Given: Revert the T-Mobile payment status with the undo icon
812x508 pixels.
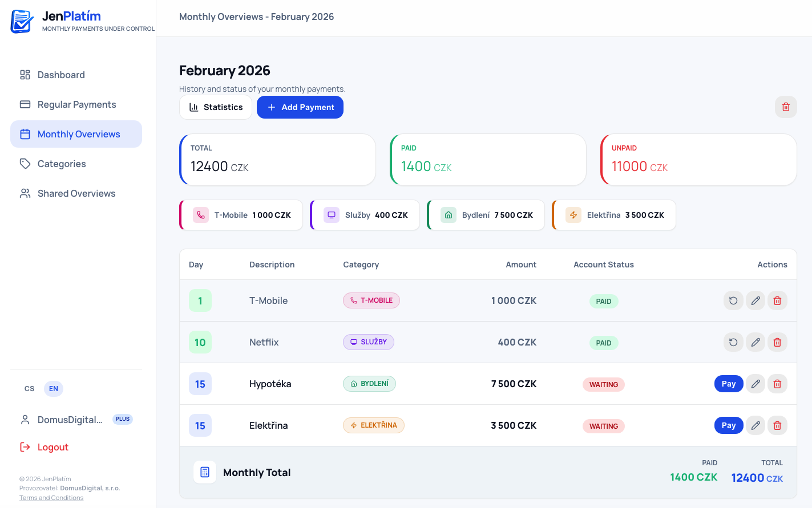Looking at the screenshot, I should pos(733,300).
